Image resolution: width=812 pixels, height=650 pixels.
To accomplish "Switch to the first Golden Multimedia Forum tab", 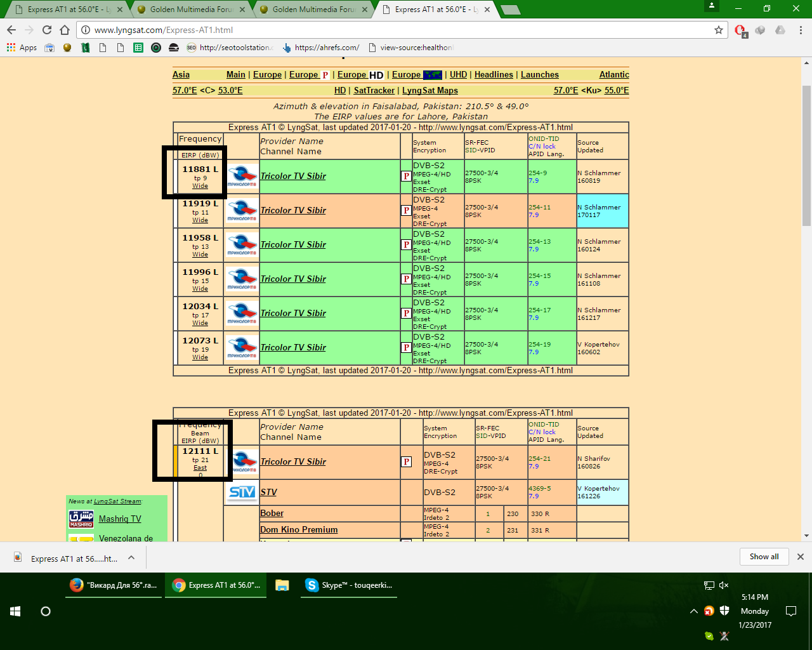I will pyautogui.click(x=191, y=10).
